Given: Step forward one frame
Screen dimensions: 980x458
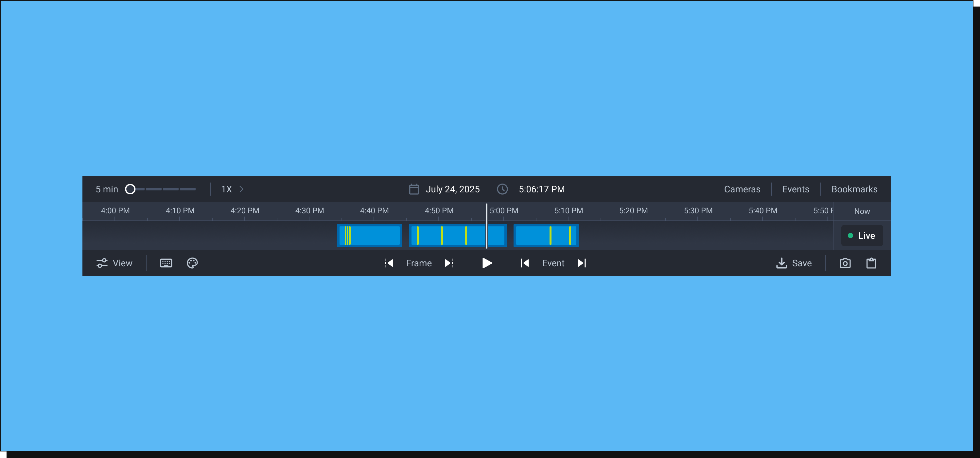Looking at the screenshot, I should tap(449, 263).
